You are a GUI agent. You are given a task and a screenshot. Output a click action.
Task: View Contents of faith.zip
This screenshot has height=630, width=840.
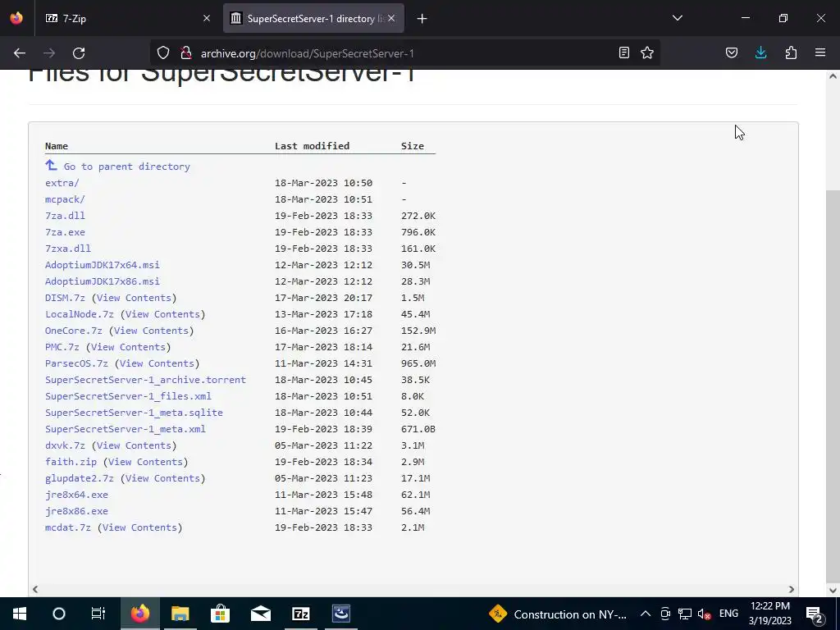145,462
